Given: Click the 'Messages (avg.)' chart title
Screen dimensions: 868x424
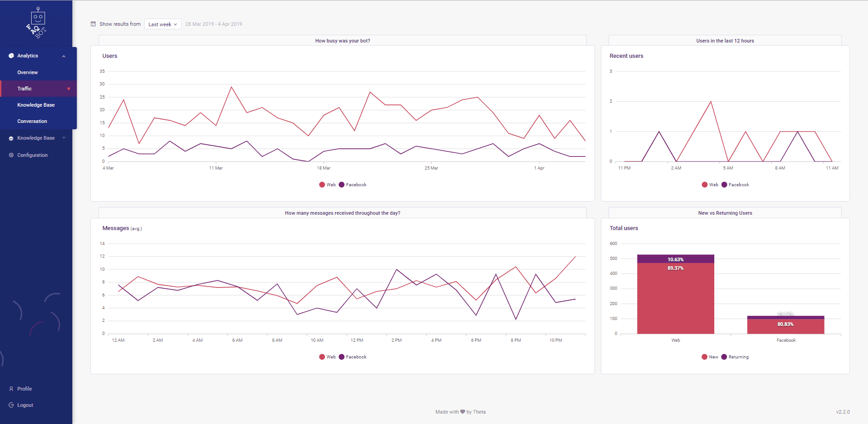Looking at the screenshot, I should (122, 228).
